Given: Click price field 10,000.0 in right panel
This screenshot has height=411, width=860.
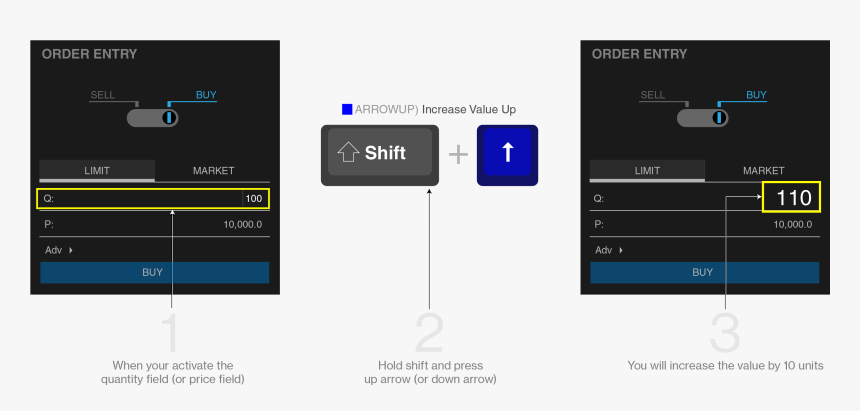Looking at the screenshot, I should tap(705, 224).
